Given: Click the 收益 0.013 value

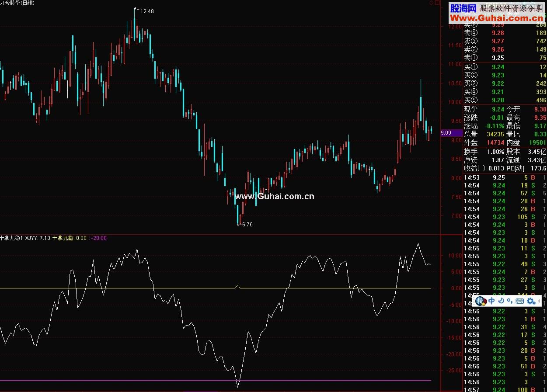Looking at the screenshot, I should pyautogui.click(x=496, y=168).
